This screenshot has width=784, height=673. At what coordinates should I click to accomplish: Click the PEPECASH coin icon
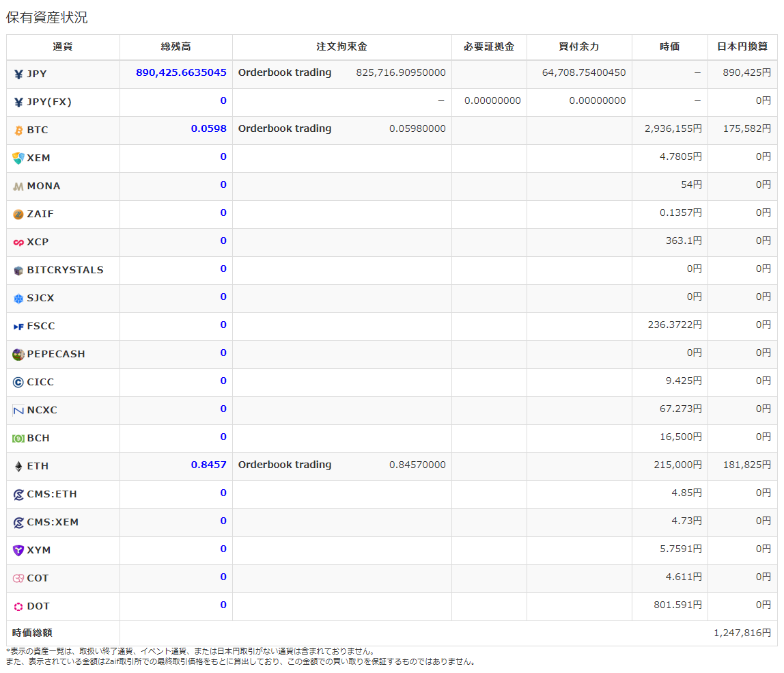point(18,355)
